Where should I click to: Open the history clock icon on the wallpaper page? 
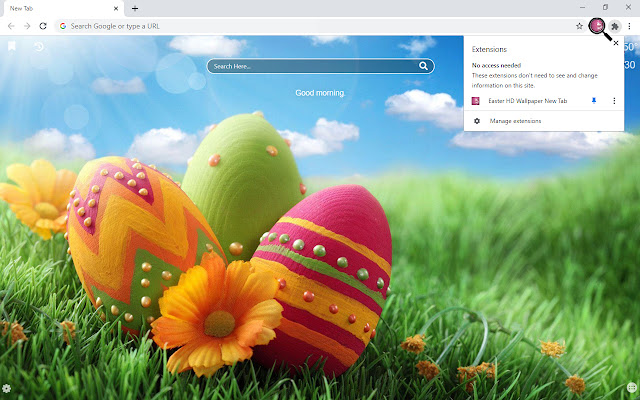pos(39,47)
